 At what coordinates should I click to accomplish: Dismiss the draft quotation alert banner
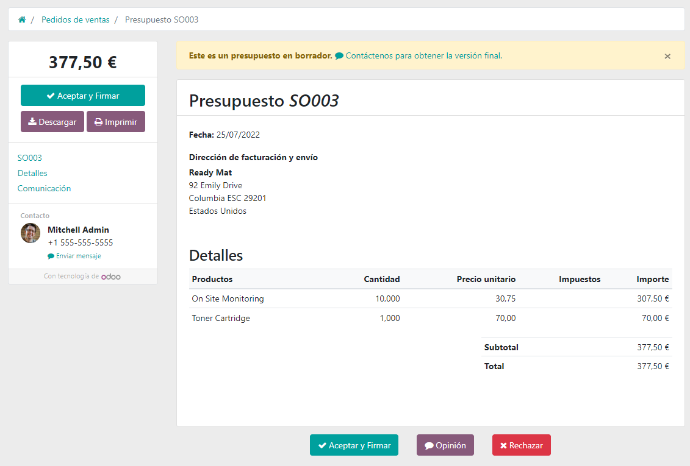(667, 56)
